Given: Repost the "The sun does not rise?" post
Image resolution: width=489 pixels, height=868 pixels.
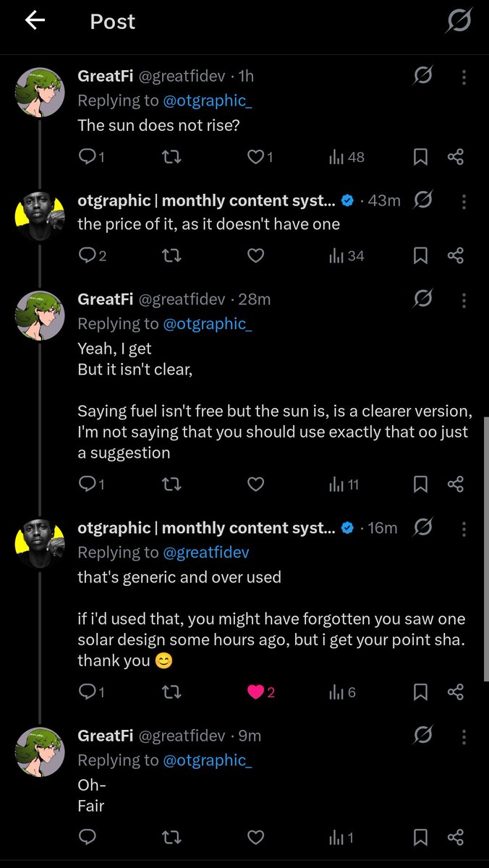Looking at the screenshot, I should 171,157.
